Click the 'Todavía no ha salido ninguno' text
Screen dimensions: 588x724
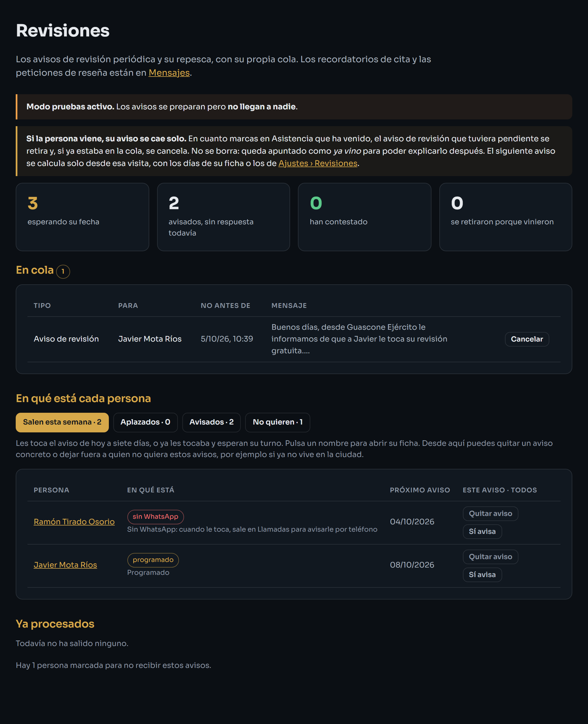(x=72, y=643)
